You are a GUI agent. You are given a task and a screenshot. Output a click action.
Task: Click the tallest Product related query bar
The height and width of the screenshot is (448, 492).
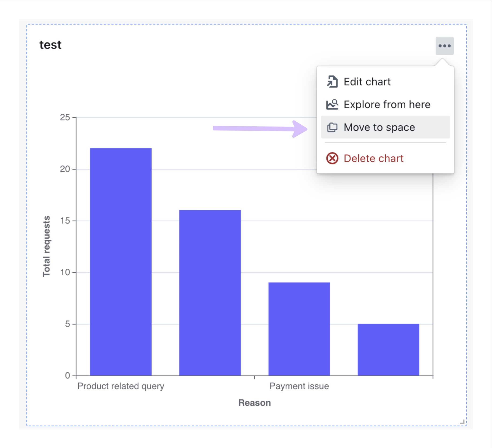(121, 262)
